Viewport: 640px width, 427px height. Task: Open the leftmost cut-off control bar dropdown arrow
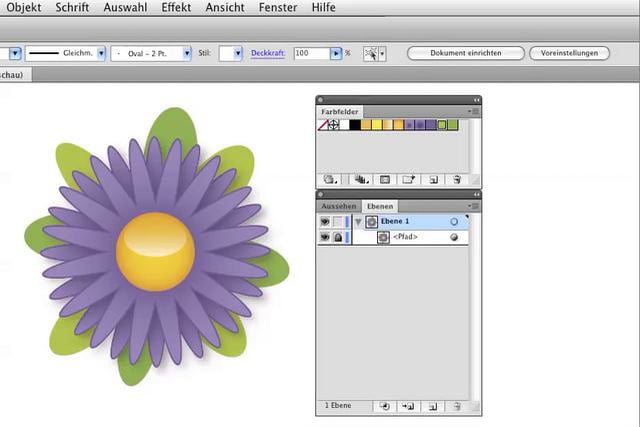[x=15, y=53]
